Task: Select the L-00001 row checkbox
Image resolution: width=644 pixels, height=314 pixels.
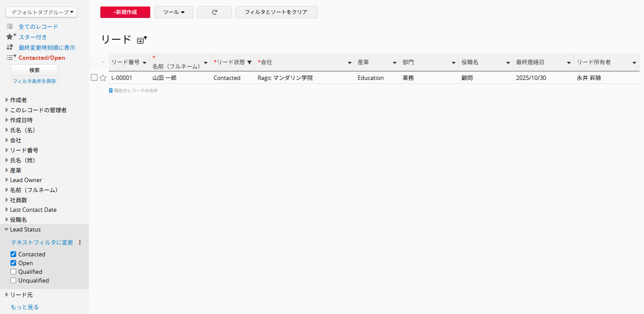Action: click(94, 77)
